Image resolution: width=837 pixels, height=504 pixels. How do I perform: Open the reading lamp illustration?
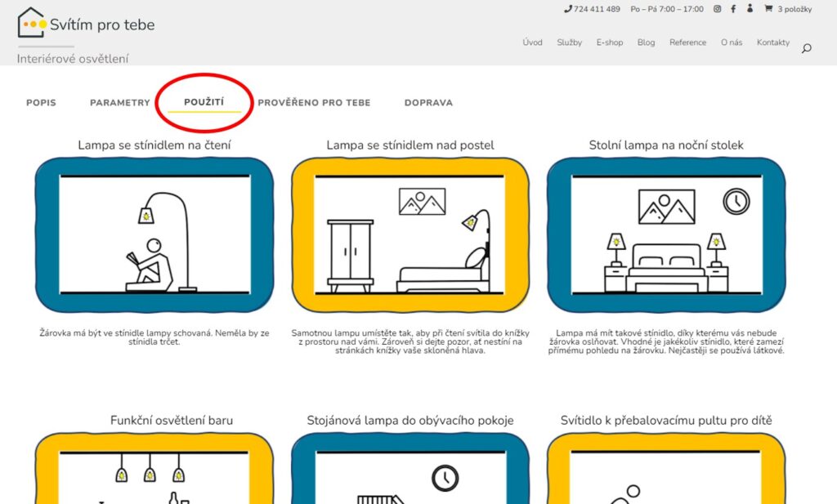tap(154, 235)
